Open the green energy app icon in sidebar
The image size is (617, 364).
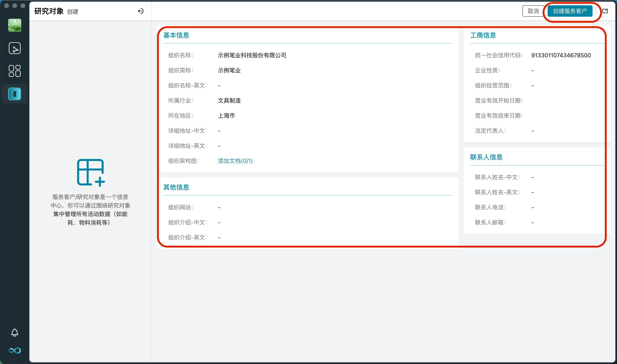(14, 25)
